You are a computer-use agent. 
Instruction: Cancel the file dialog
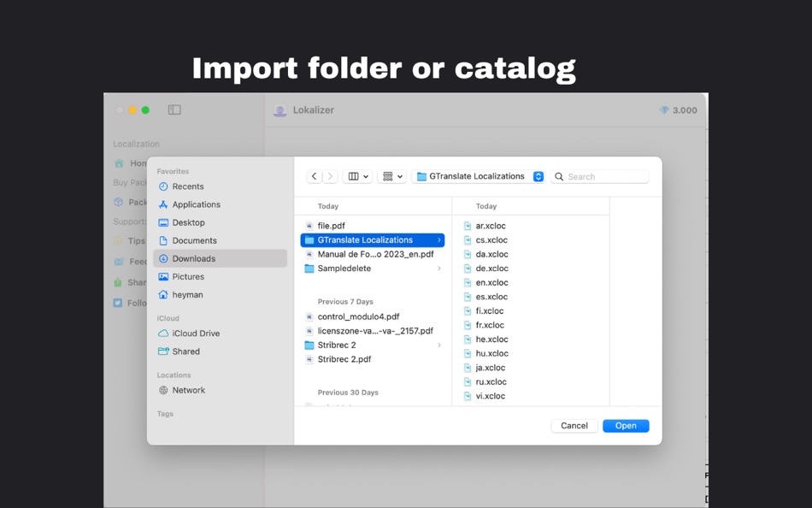pos(574,426)
